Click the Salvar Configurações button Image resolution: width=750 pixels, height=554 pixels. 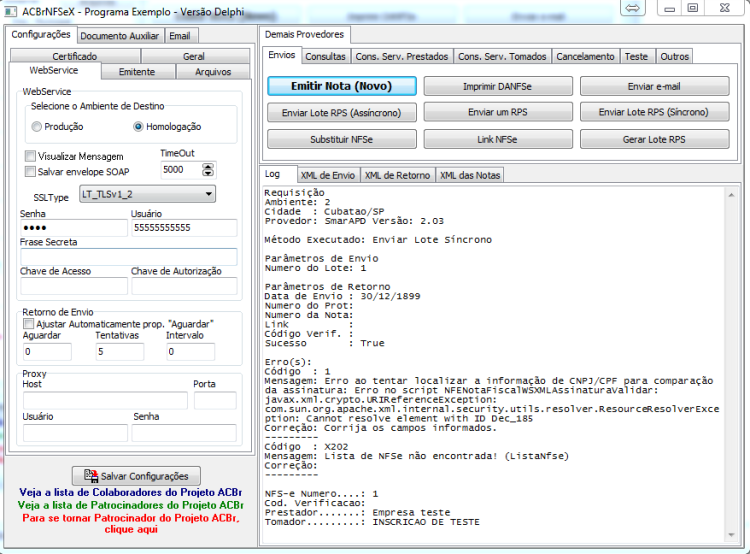tap(136, 476)
